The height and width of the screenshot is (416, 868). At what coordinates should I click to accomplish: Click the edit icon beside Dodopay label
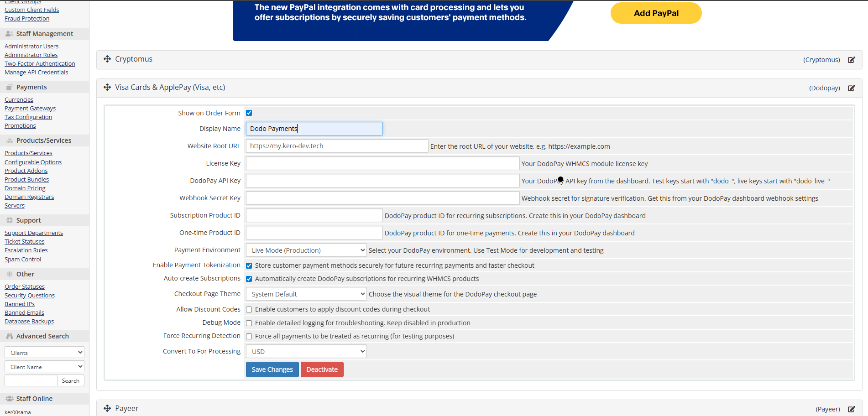point(851,88)
